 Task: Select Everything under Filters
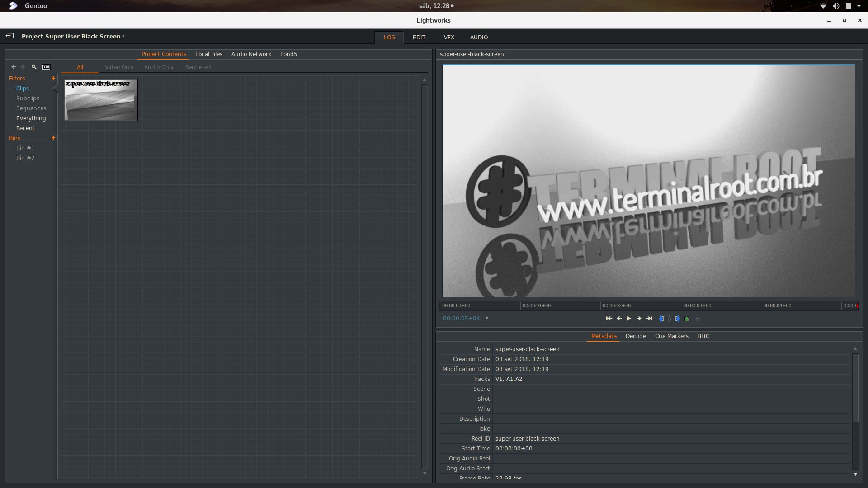click(x=31, y=118)
